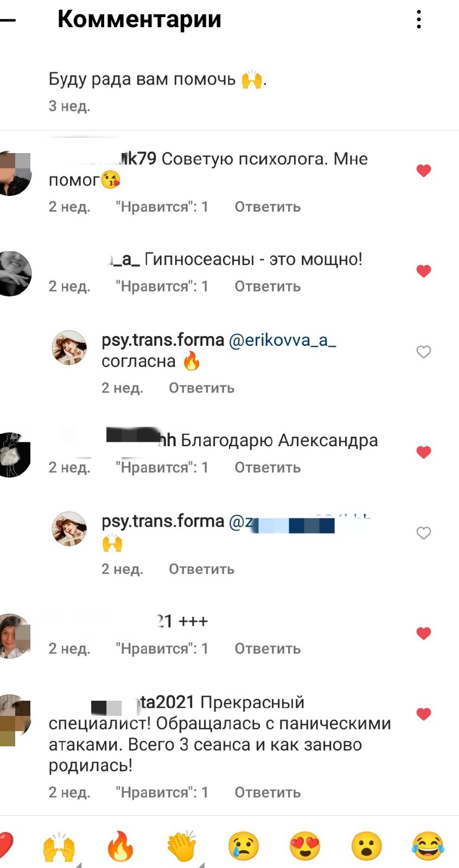Screen dimensions: 459x868
Task: View likes on 'Советую психолога' comment
Action: tap(162, 206)
